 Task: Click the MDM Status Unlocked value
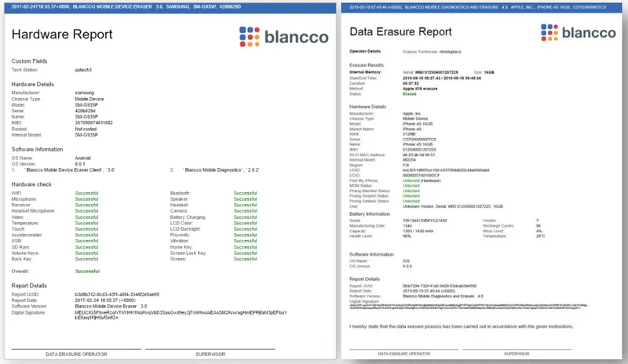coord(411,186)
